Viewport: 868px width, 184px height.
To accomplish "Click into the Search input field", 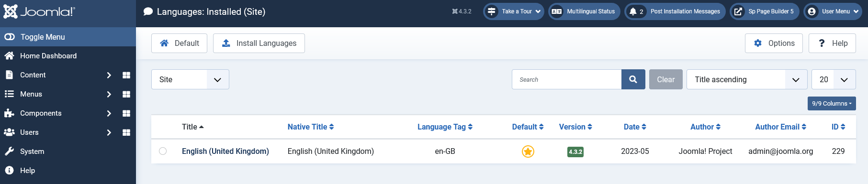I will [x=566, y=79].
